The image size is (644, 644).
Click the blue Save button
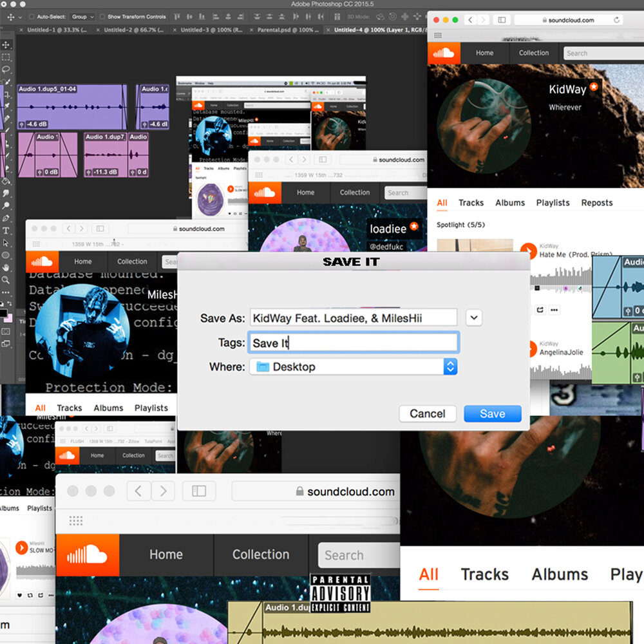[492, 413]
